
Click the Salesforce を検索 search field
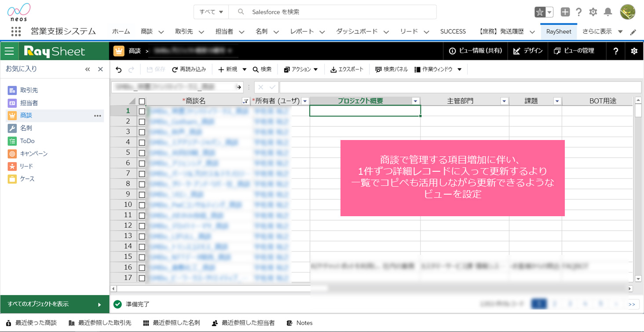(x=333, y=12)
